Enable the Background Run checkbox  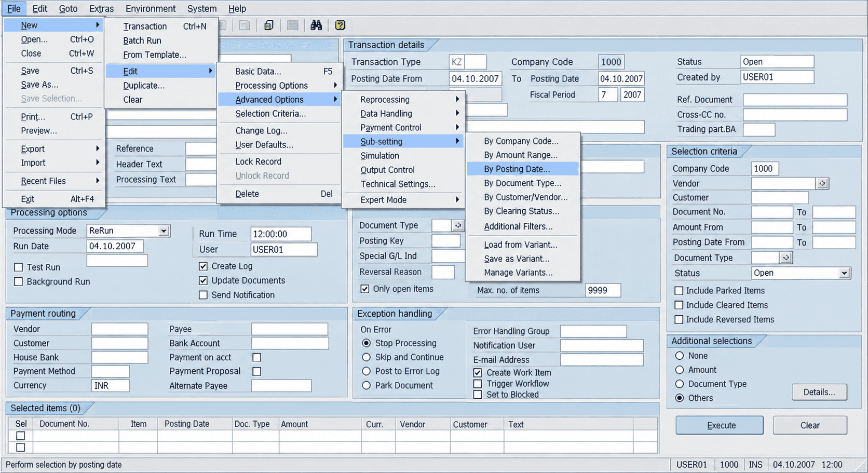(19, 281)
